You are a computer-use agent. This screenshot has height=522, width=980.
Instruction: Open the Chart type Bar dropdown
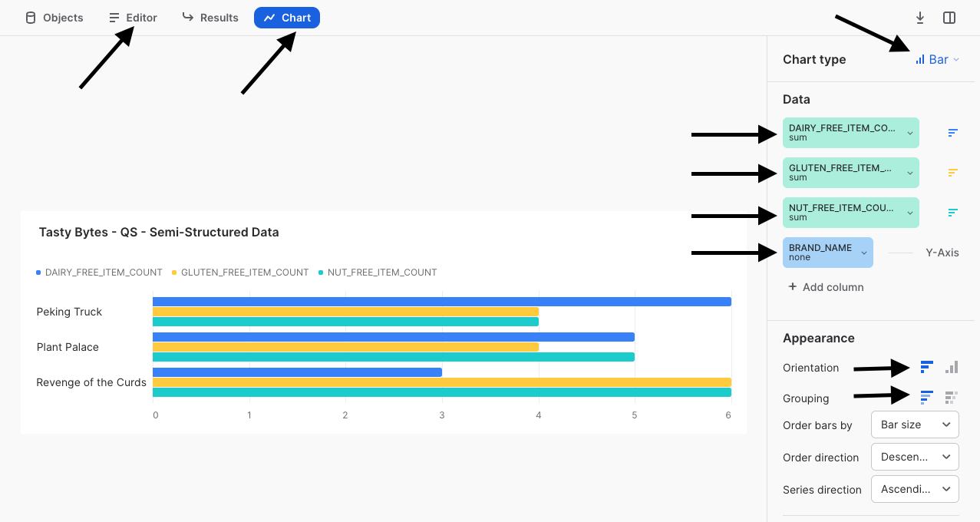[936, 59]
